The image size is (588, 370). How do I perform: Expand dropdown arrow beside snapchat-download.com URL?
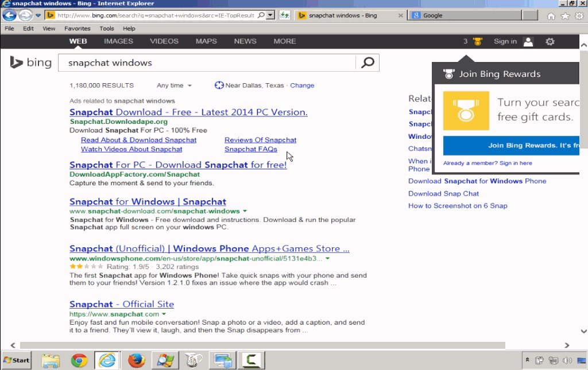(x=245, y=211)
